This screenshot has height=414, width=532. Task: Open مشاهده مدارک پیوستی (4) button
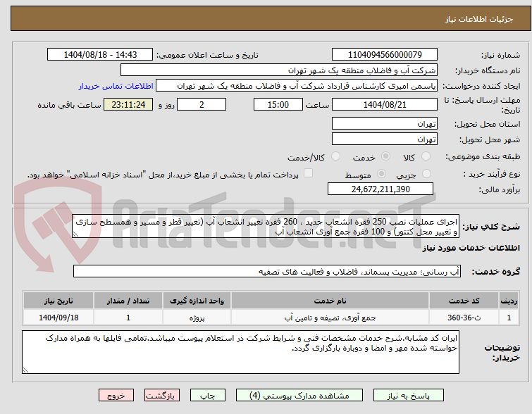[299, 396]
